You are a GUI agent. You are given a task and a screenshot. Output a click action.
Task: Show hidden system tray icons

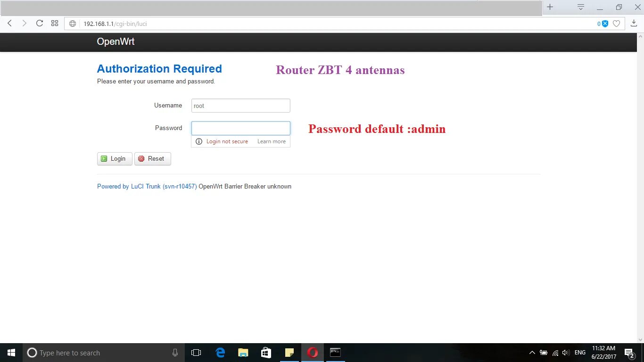pos(532,353)
